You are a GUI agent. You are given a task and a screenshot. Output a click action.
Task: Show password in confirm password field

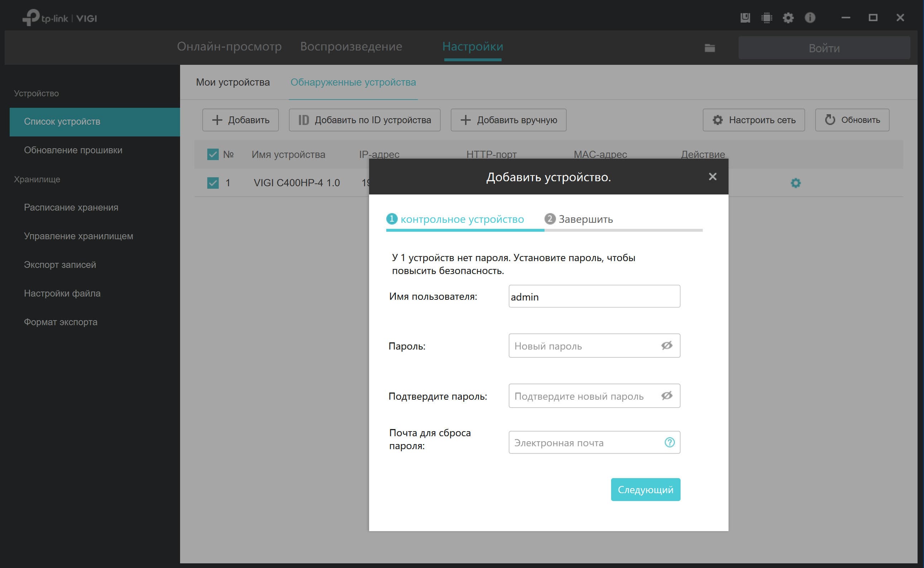667,396
